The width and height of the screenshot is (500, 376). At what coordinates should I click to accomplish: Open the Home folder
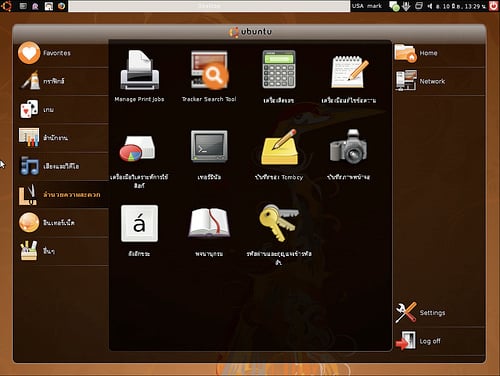point(439,53)
